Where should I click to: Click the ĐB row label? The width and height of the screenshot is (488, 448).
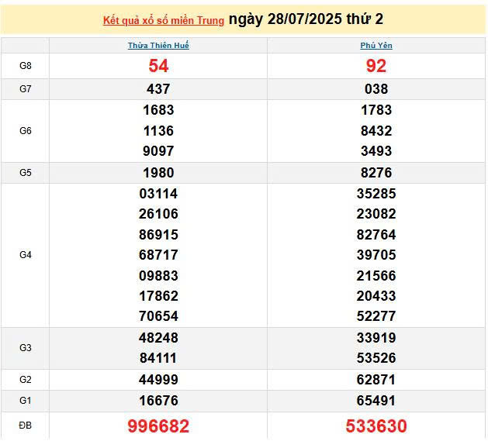(x=25, y=425)
